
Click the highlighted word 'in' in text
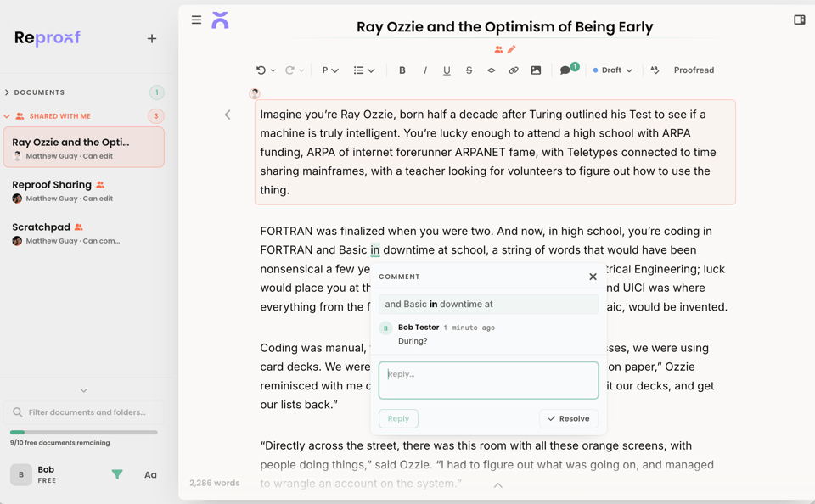tap(374, 250)
